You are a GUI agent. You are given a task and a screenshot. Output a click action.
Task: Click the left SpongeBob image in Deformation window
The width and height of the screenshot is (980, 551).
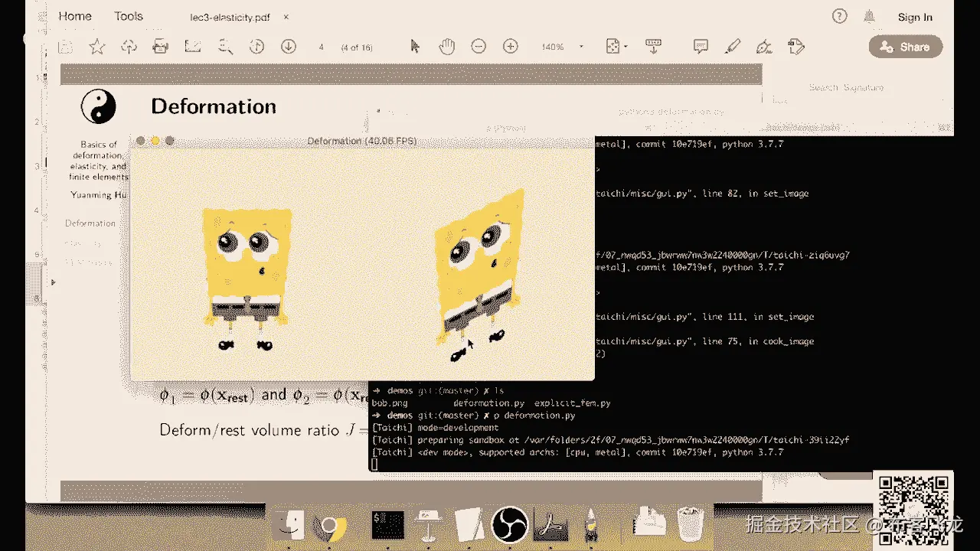click(x=247, y=279)
